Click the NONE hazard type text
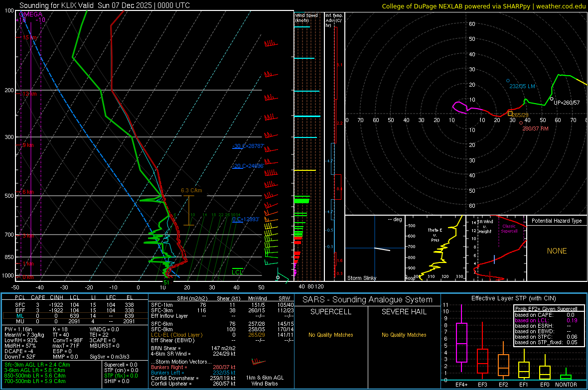 pyautogui.click(x=557, y=251)
